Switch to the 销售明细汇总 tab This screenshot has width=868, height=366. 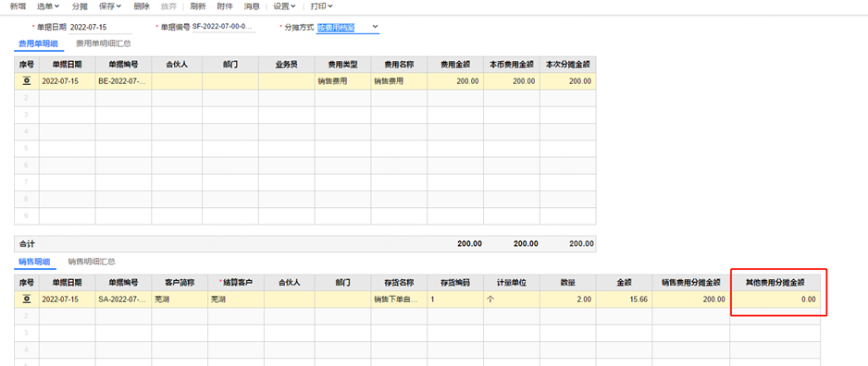pos(92,262)
